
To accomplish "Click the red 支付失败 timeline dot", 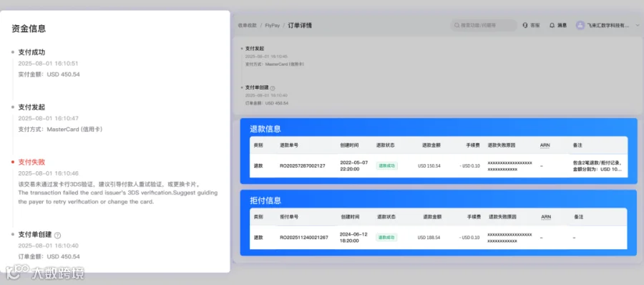I will point(13,162).
